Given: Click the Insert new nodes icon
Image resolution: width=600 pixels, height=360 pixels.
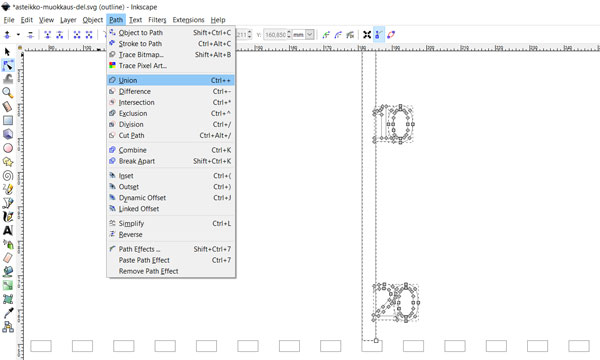Looking at the screenshot, I should coord(7,35).
